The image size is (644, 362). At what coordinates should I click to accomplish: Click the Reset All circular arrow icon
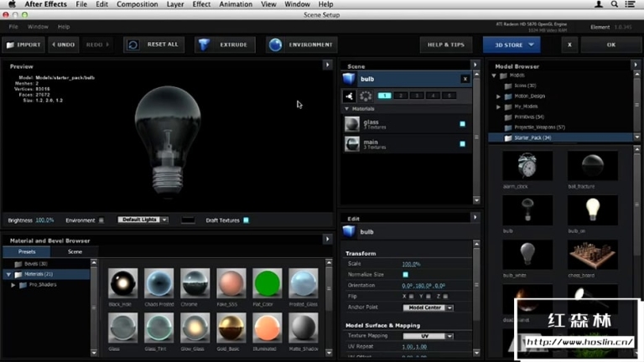click(132, 44)
